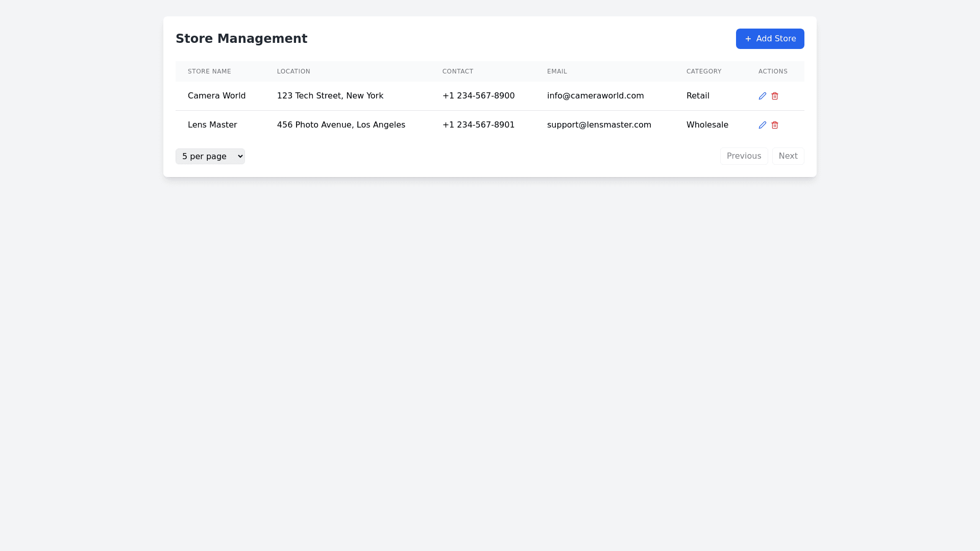Click the Store Management heading
The image size is (980, 551).
coord(241,39)
